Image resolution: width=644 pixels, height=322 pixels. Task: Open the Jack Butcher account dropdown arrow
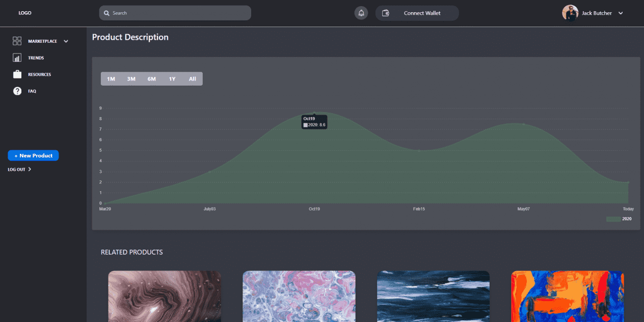[x=621, y=13]
